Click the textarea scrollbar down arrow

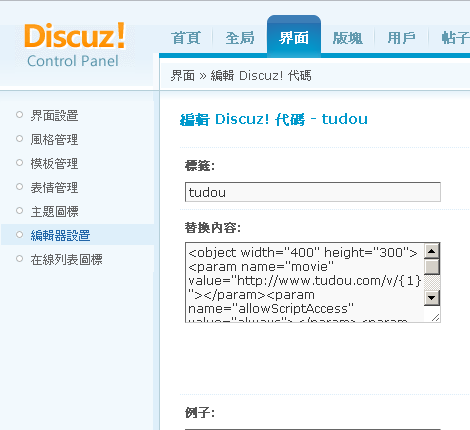coord(432,298)
